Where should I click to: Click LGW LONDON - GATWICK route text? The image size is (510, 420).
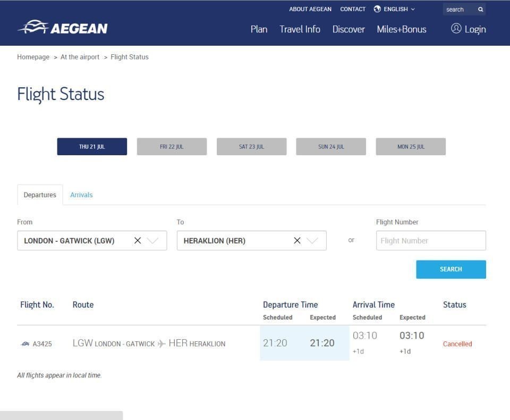tap(114, 343)
